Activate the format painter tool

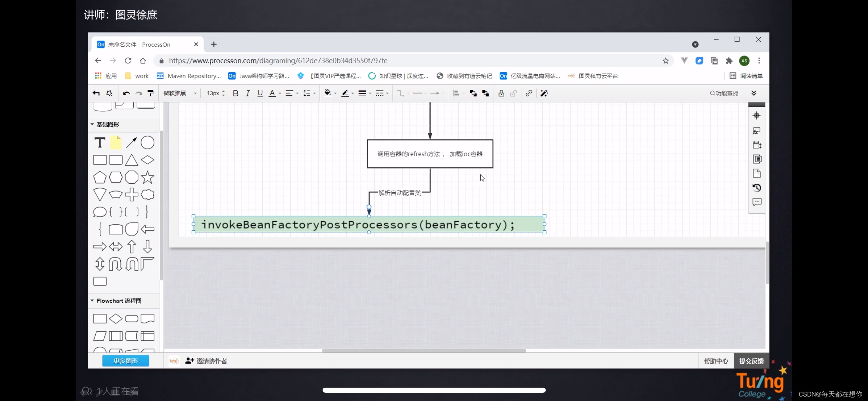(151, 93)
